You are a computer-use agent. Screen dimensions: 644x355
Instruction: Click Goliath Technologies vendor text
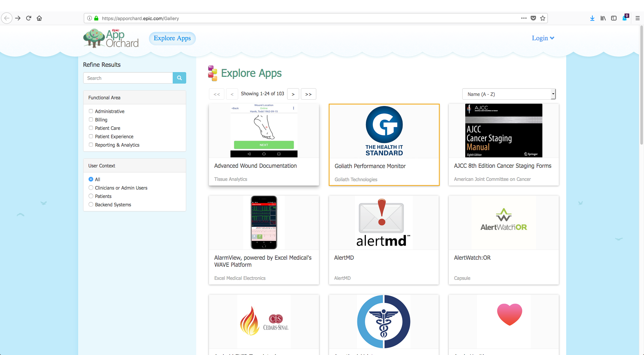tap(356, 180)
